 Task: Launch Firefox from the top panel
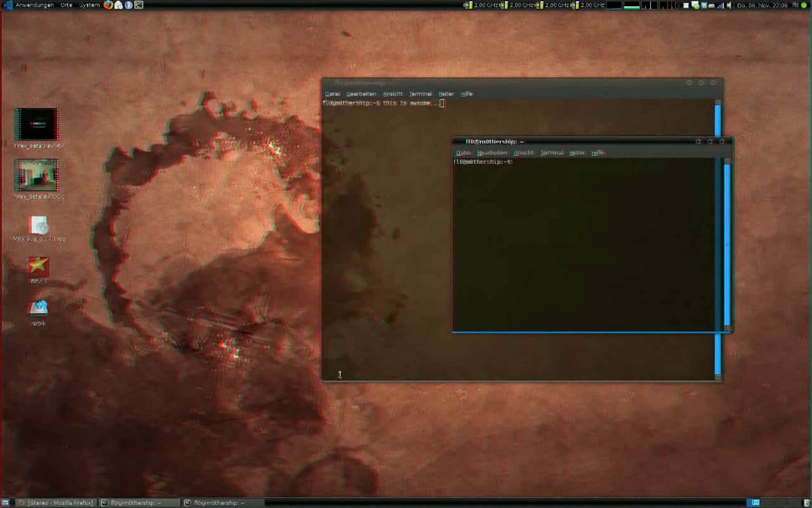point(108,5)
